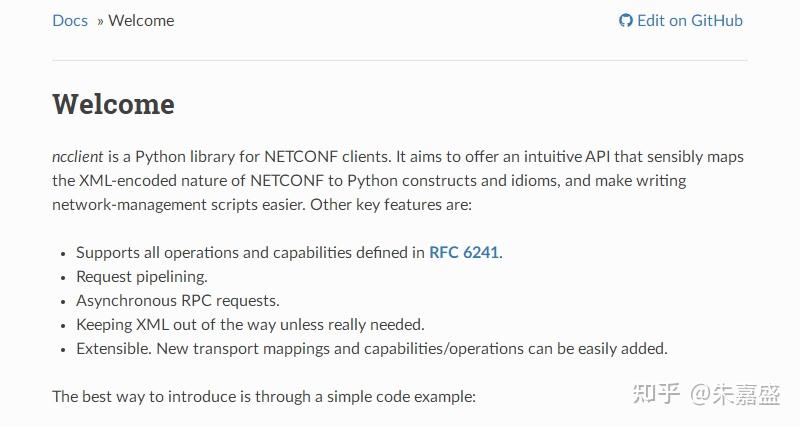Click the 'Keeping XML out of the way' bullet
Viewport: 800px width, 427px height.
250,324
